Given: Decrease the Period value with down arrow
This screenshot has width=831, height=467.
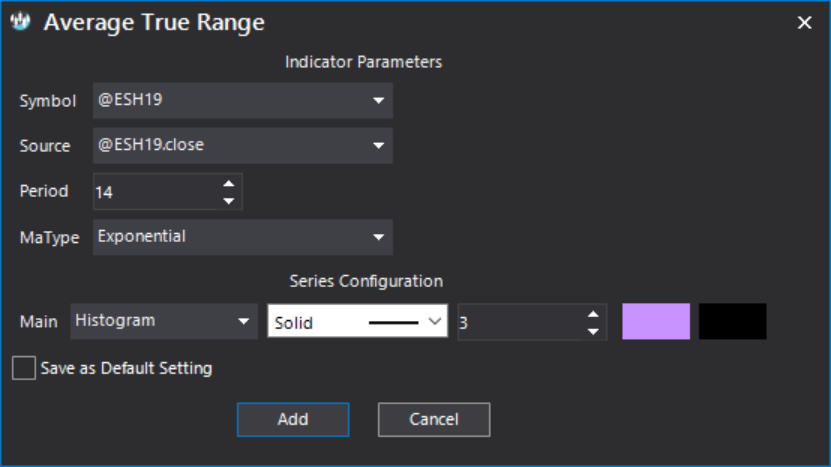Looking at the screenshot, I should point(228,201).
